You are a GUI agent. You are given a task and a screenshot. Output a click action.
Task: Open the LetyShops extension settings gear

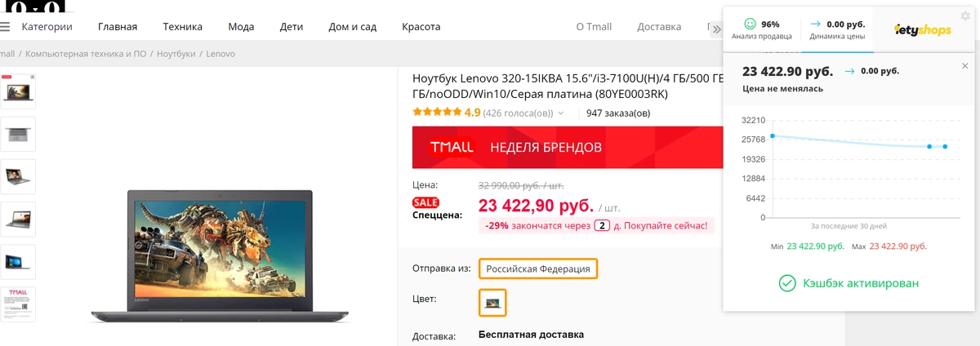(966, 16)
